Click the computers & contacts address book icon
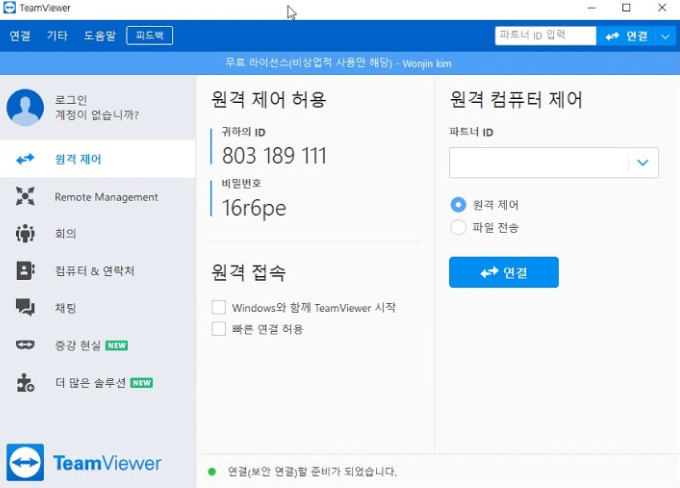The width and height of the screenshot is (680, 488). tap(25, 271)
